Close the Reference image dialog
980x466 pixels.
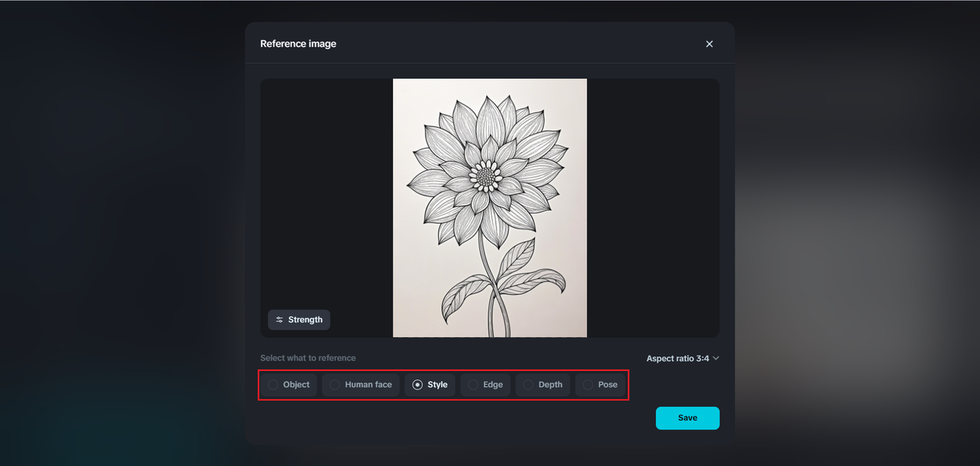tap(709, 44)
